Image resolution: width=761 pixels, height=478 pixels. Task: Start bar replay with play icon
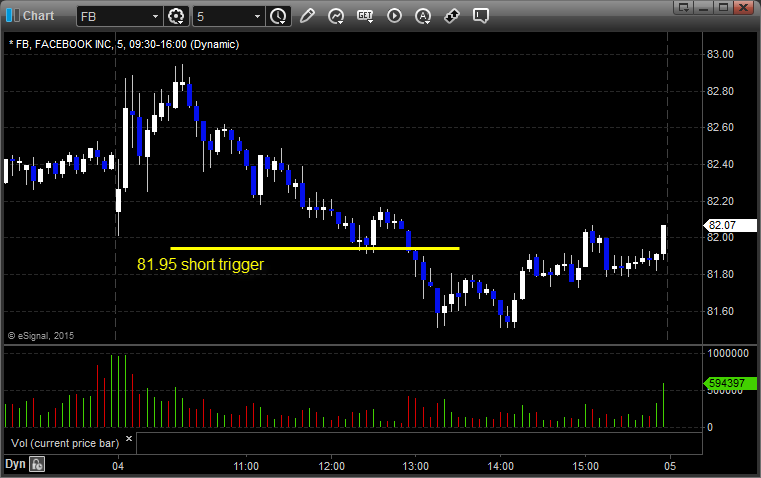(x=394, y=16)
